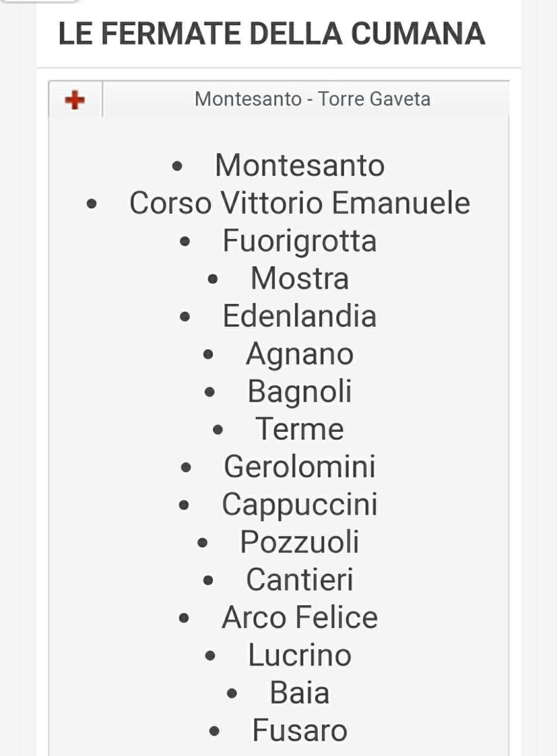Open the Edenlandia stop
This screenshot has width=557, height=756.
coord(300,316)
